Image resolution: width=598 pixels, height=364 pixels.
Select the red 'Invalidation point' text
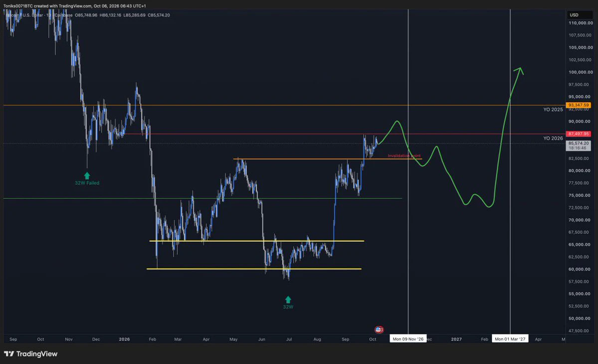tap(404, 156)
